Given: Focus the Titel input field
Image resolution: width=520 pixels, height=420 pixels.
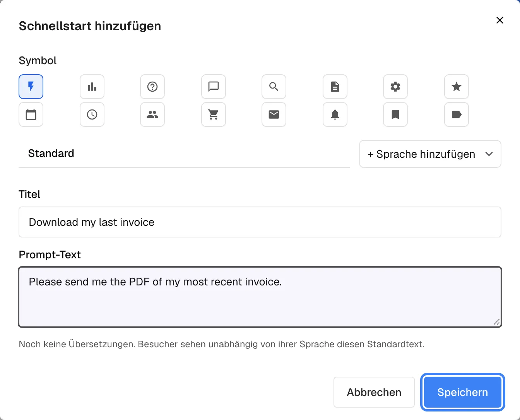Looking at the screenshot, I should click(x=260, y=222).
